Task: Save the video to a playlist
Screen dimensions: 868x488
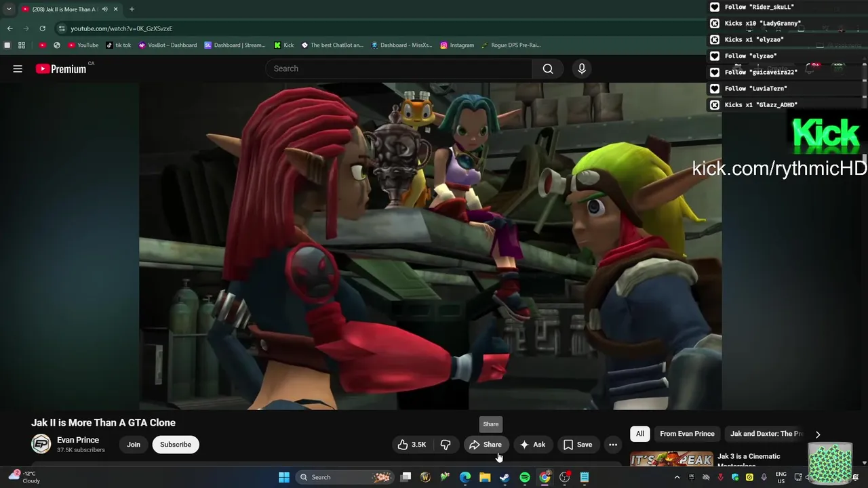Action: coord(578,445)
